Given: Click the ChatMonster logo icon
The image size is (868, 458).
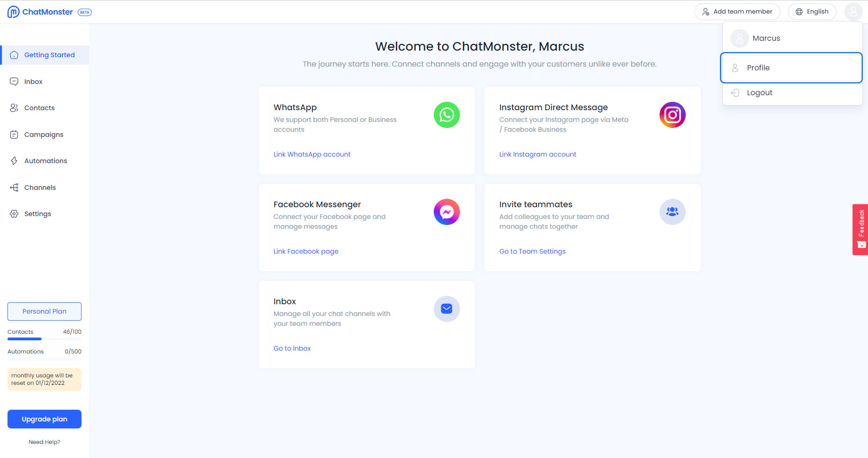Looking at the screenshot, I should (x=14, y=12).
